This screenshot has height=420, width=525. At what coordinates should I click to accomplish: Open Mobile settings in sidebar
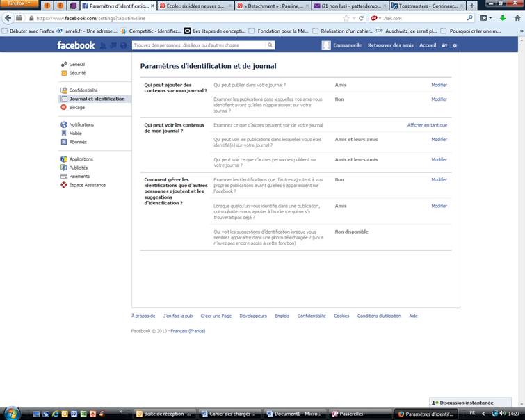point(72,134)
